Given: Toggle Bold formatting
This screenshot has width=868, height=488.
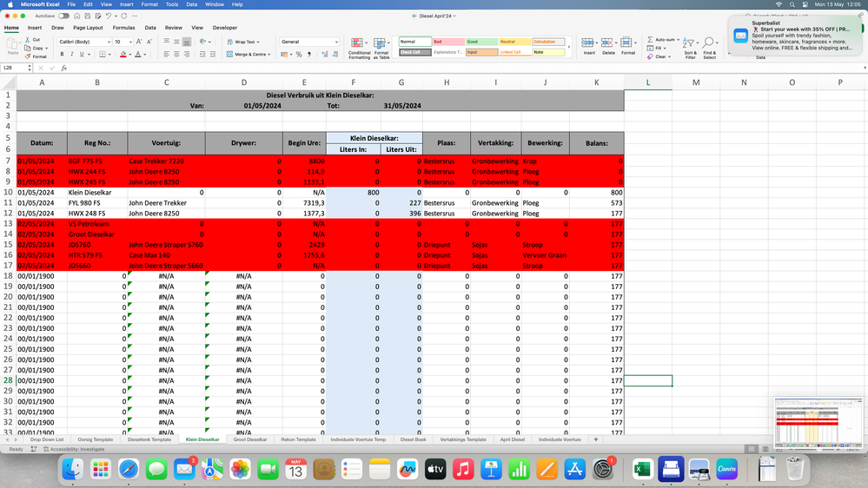Looking at the screenshot, I should (x=62, y=54).
